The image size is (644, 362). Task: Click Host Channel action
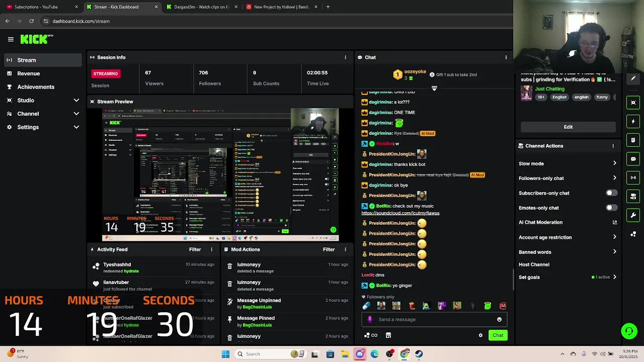[x=534, y=264]
